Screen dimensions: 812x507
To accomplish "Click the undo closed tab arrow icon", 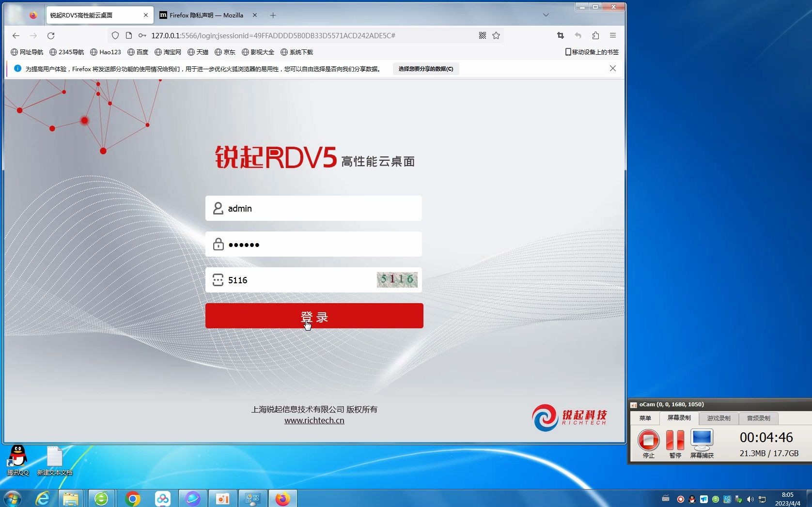I will 578,35.
